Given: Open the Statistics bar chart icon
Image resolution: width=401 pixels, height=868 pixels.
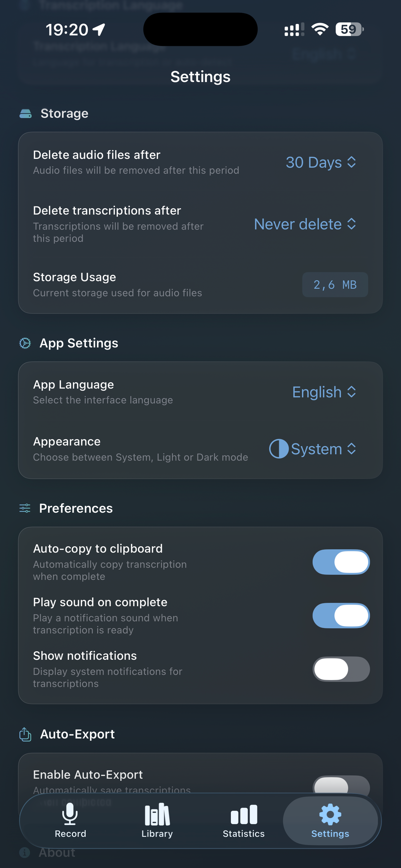Looking at the screenshot, I should tap(244, 814).
